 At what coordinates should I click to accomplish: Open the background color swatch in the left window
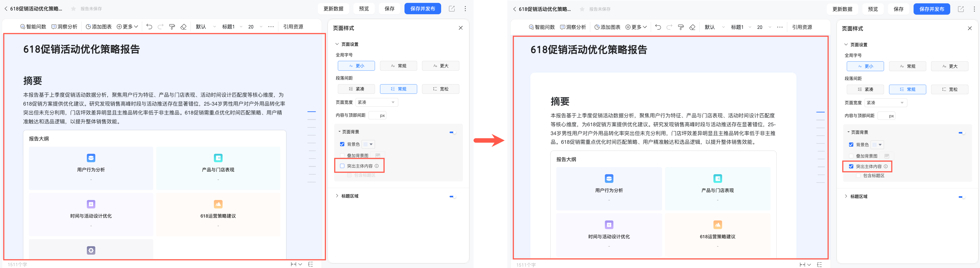point(368,144)
